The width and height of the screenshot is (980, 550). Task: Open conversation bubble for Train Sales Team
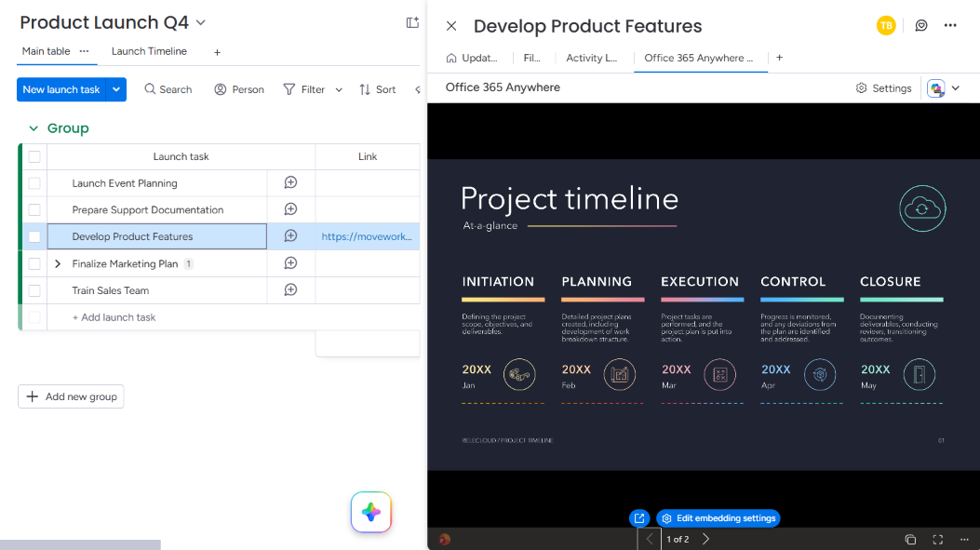(290, 290)
